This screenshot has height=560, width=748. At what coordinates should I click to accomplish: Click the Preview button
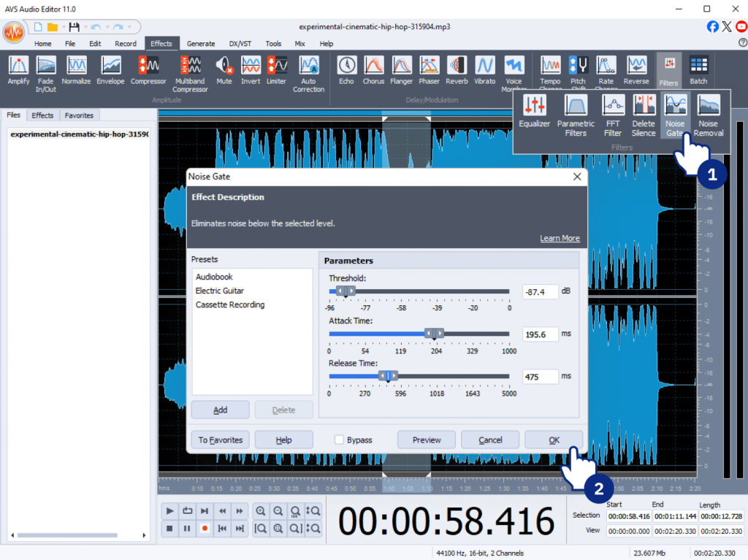[427, 440]
